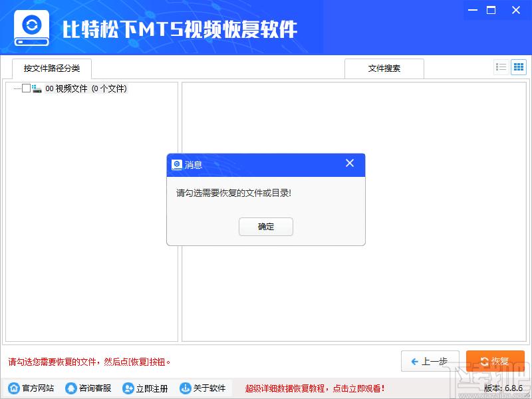Switch to list view icon
This screenshot has width=532, height=399.
(x=501, y=67)
